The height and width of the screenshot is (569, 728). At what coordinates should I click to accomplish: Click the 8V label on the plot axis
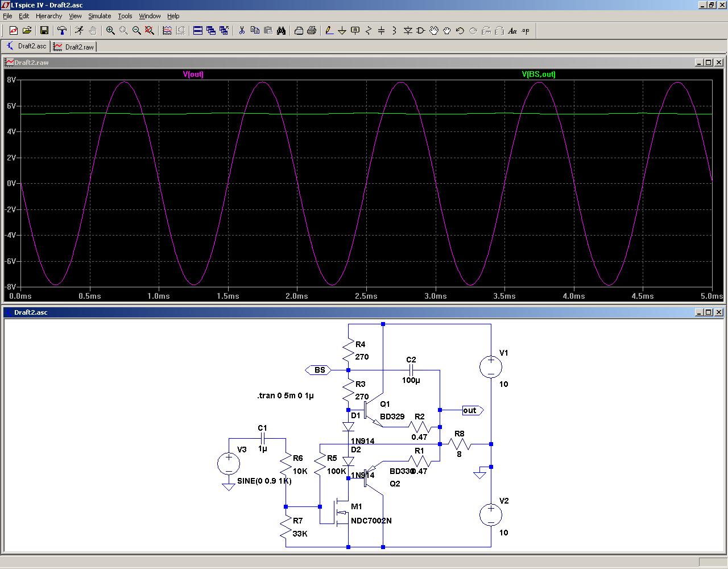pos(11,80)
